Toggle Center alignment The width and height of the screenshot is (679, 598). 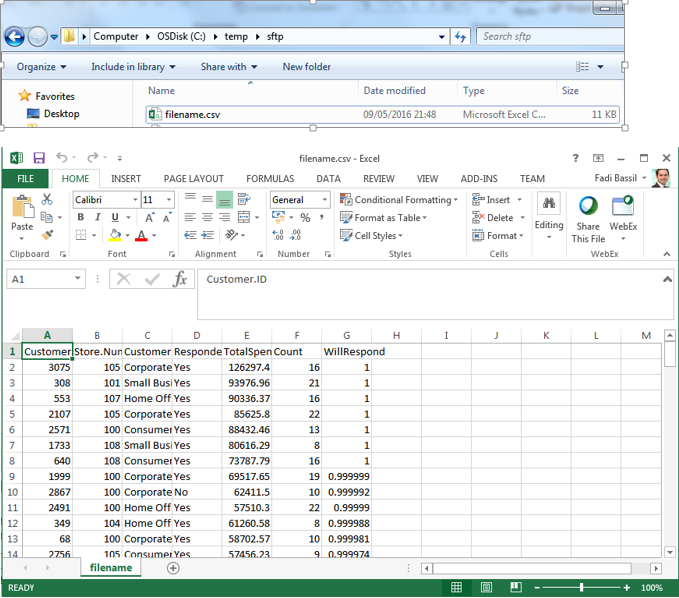(207, 217)
